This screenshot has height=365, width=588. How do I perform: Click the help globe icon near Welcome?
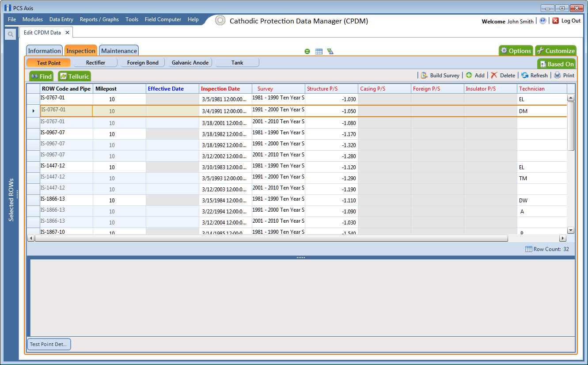tap(543, 21)
